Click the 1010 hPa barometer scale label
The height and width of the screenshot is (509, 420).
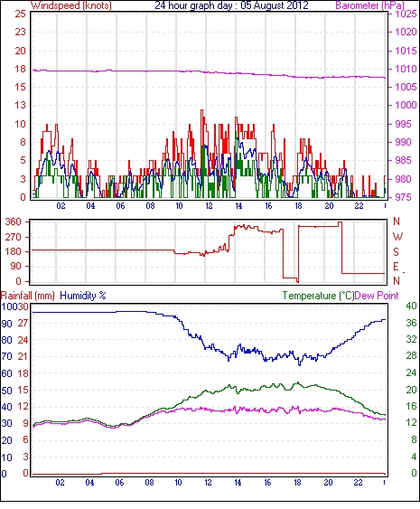coord(406,69)
